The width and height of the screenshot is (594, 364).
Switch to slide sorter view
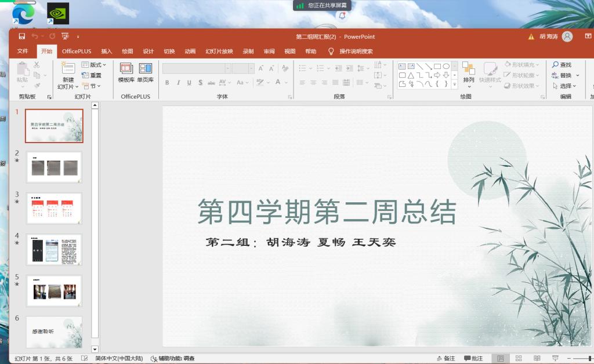[x=519, y=359]
